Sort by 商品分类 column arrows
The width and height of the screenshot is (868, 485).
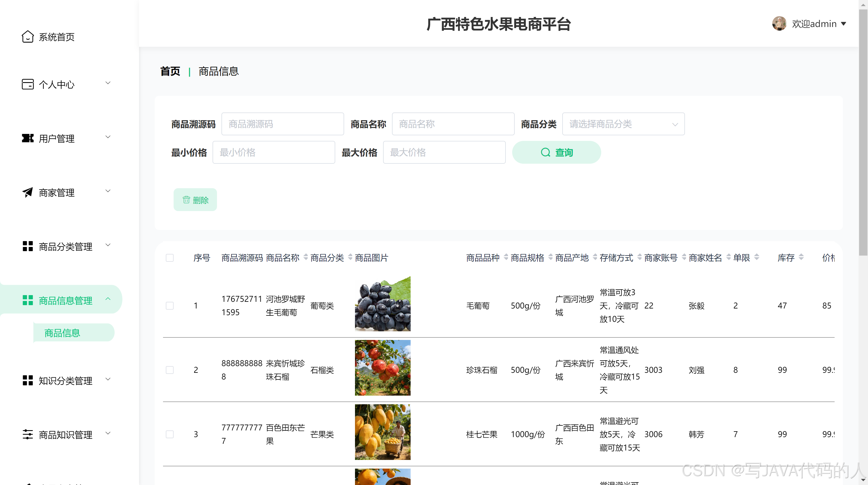click(350, 257)
